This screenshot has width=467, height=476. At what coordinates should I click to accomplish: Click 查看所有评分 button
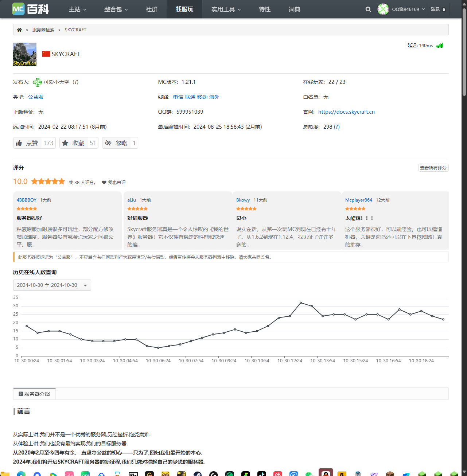point(433,168)
